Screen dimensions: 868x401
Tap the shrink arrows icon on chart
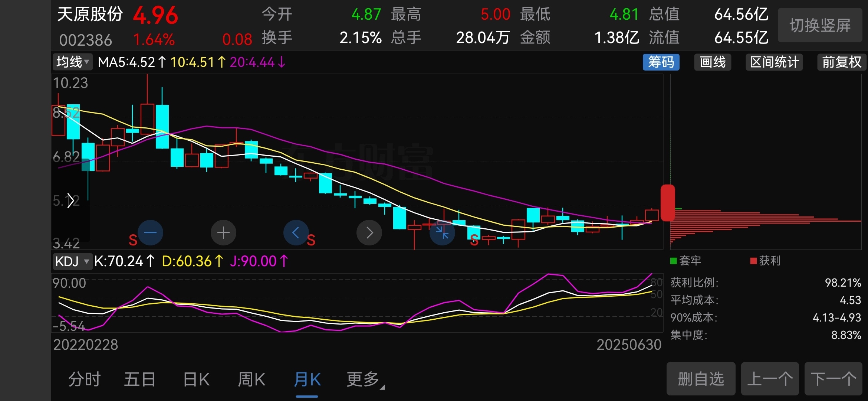tap(442, 233)
